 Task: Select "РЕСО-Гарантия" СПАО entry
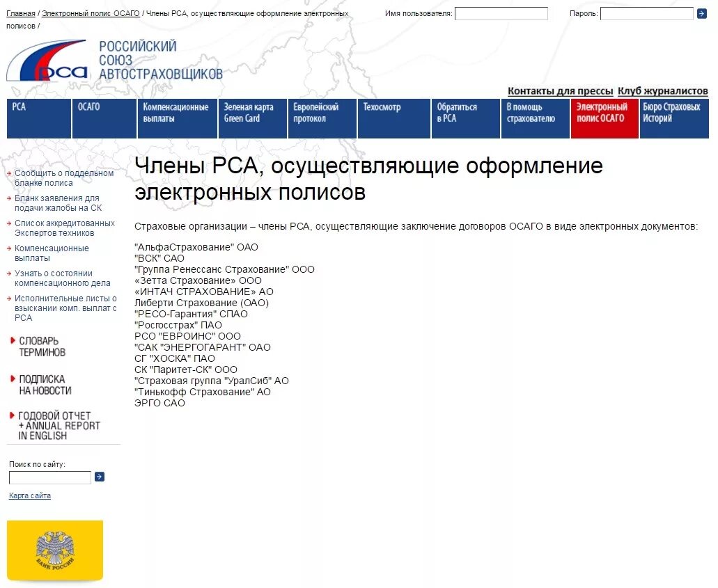(x=191, y=314)
